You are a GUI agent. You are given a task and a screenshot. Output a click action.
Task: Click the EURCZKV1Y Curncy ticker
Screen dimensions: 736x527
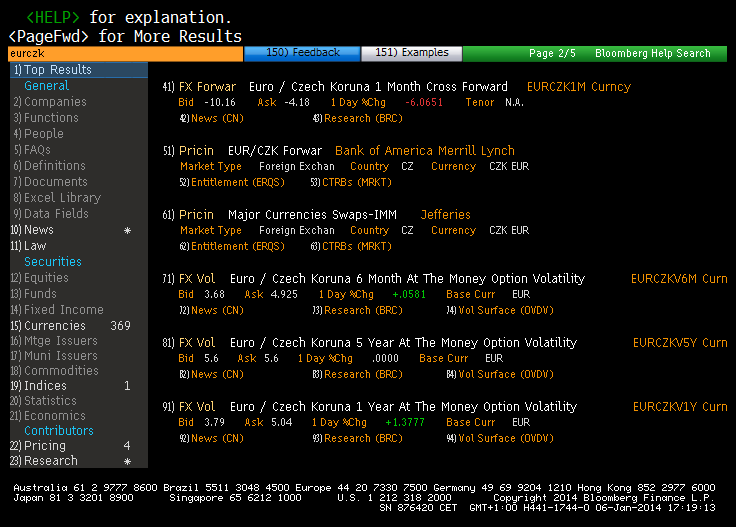[x=680, y=406]
